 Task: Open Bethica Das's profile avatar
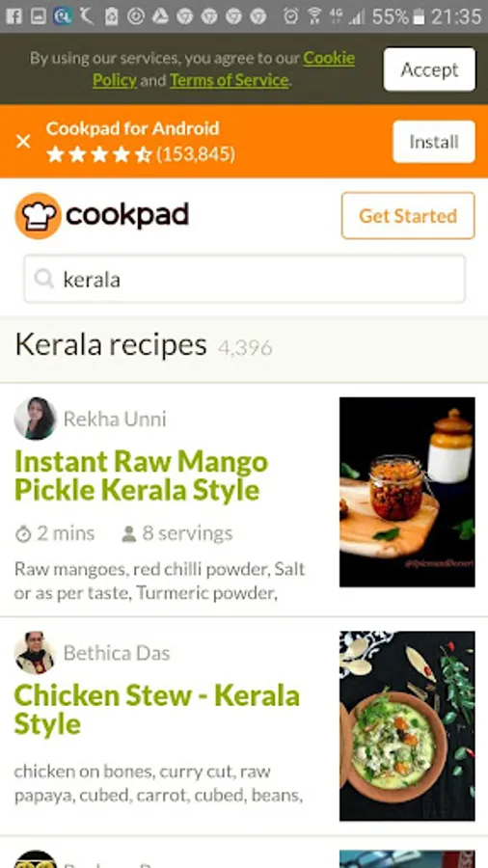coord(36,653)
